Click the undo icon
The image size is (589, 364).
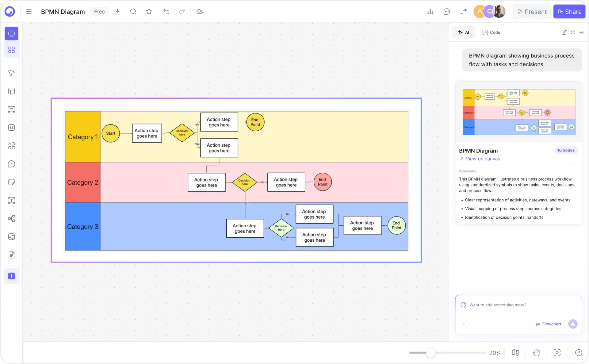pyautogui.click(x=166, y=11)
